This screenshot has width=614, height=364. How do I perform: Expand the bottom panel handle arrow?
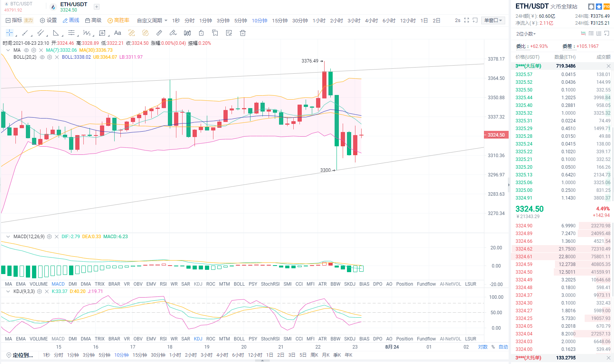(x=262, y=361)
